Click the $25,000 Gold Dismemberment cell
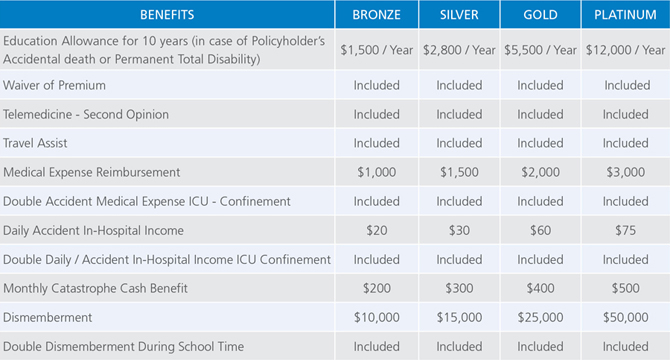Viewport: 670px width, 360px height. point(541,317)
